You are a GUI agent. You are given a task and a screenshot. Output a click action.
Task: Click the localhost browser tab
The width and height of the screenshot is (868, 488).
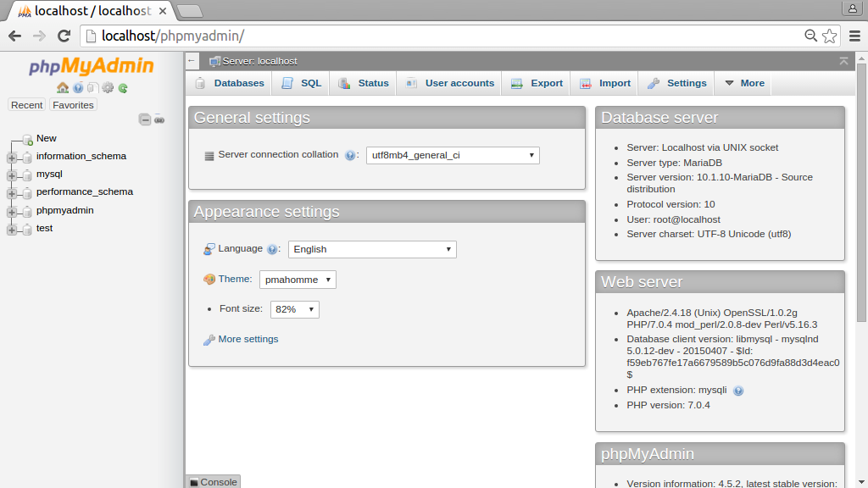click(92, 10)
